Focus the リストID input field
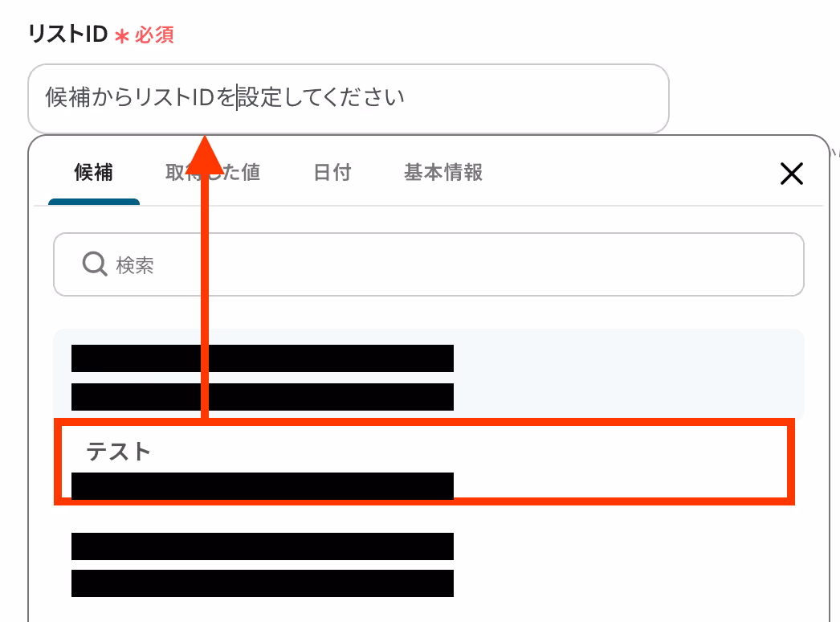840x622 pixels. pos(349,99)
